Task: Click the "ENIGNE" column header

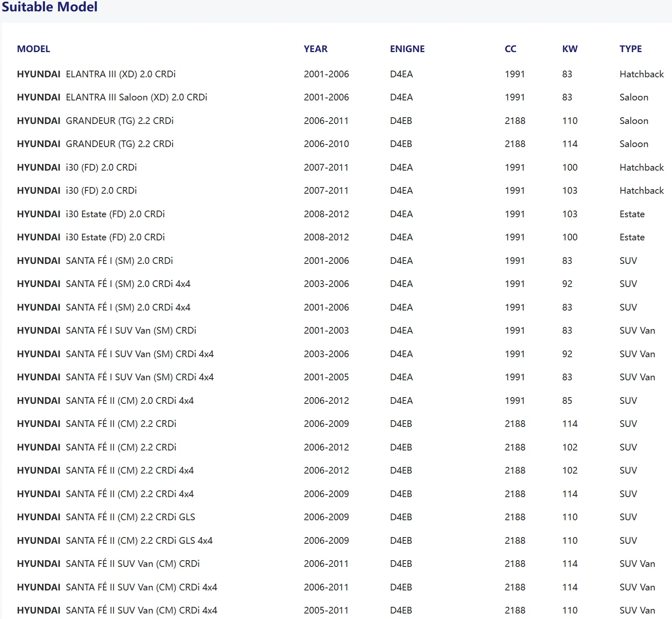Action: click(407, 49)
